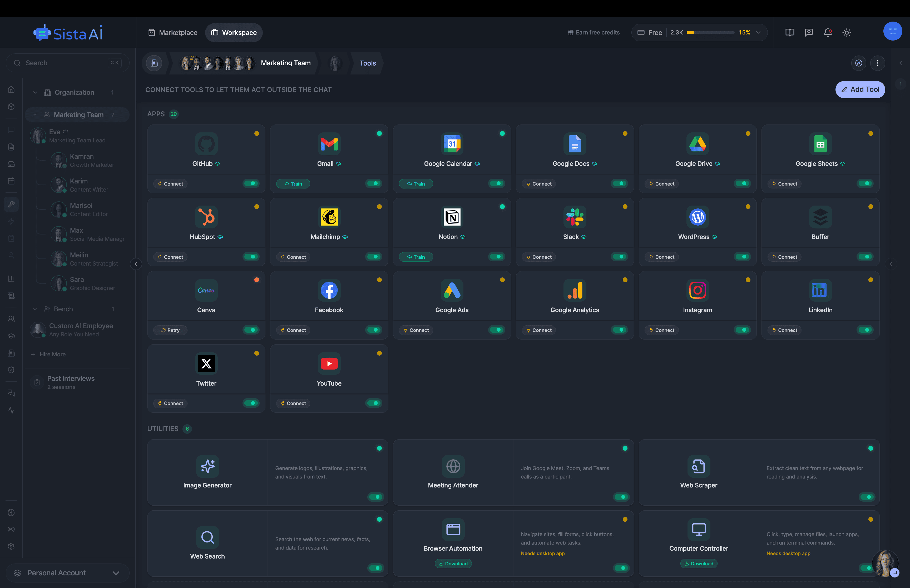Collapse the Organization section chevron
The image size is (910, 588).
(35, 92)
